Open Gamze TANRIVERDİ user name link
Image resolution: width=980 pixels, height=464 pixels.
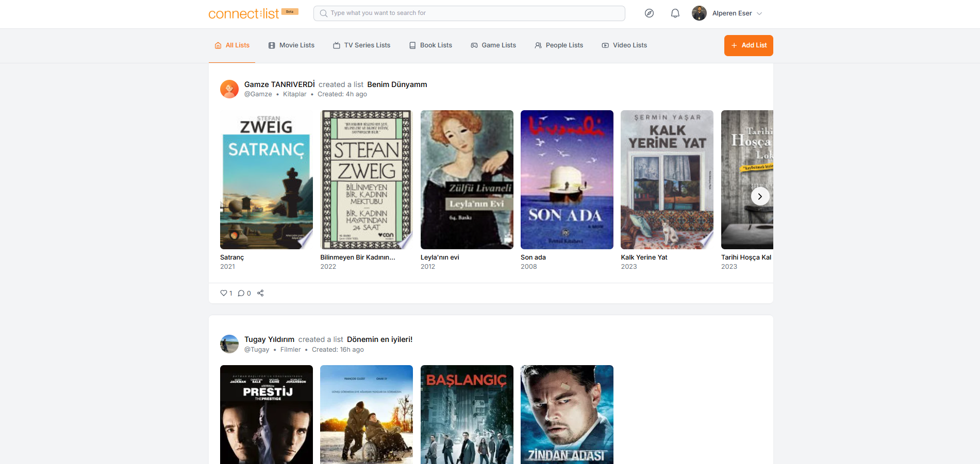[x=279, y=84]
